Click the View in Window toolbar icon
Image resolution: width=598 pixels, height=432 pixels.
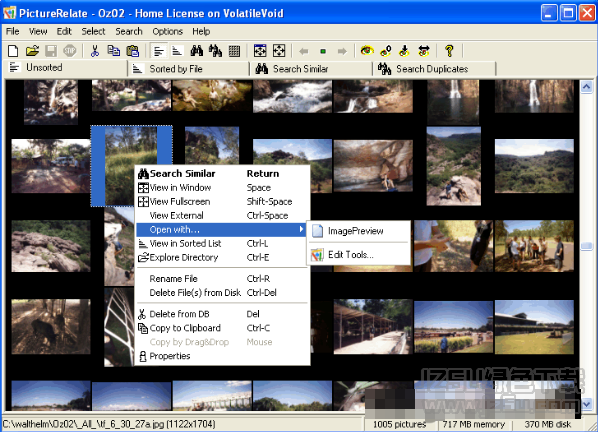click(x=260, y=50)
